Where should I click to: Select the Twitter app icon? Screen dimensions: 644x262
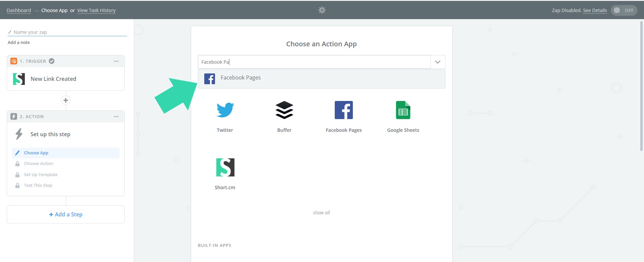[225, 110]
